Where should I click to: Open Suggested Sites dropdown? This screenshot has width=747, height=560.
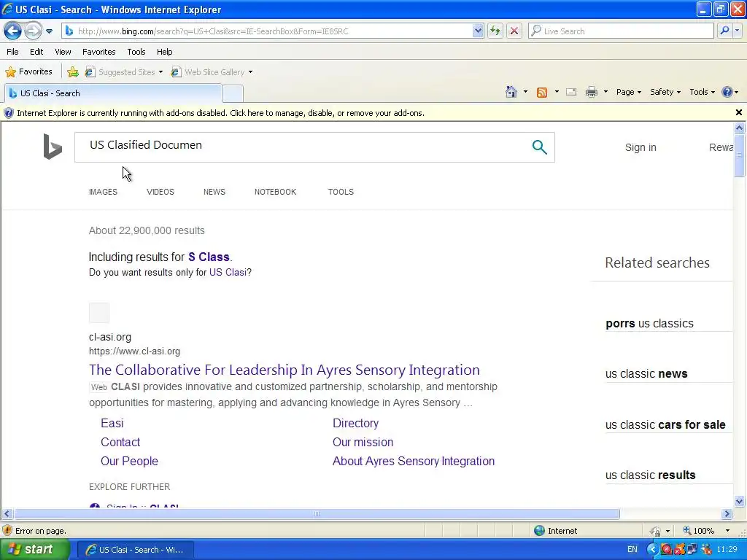[x=124, y=72]
